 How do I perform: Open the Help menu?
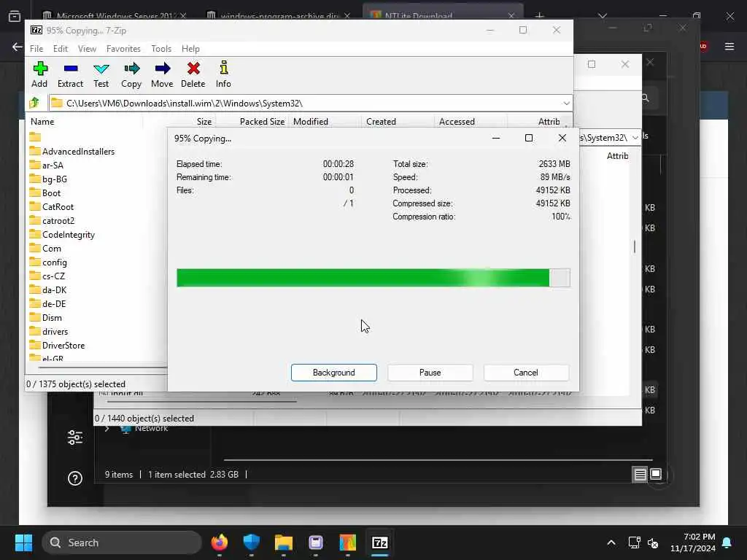(190, 49)
